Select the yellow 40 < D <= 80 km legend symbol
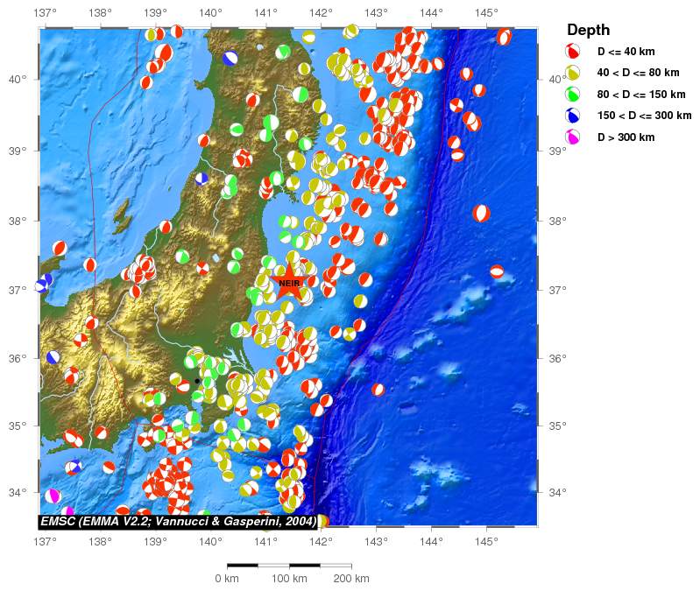700x591 pixels. pyautogui.click(x=573, y=74)
